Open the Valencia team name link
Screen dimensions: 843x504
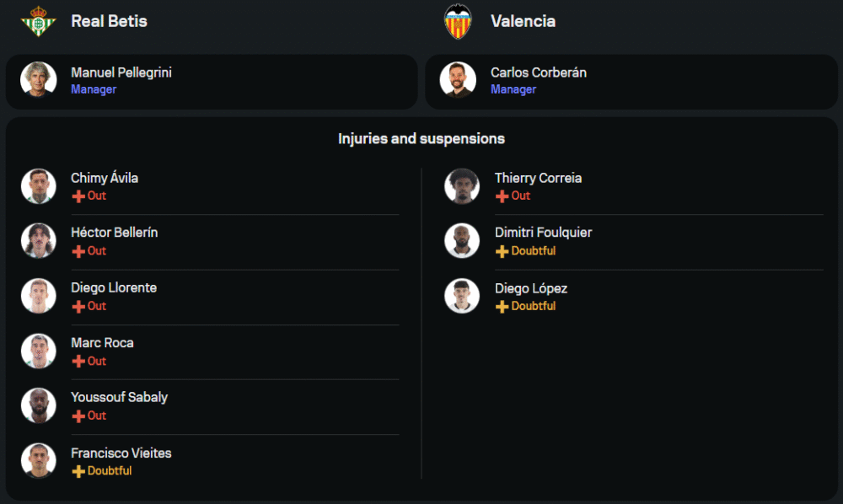point(523,21)
